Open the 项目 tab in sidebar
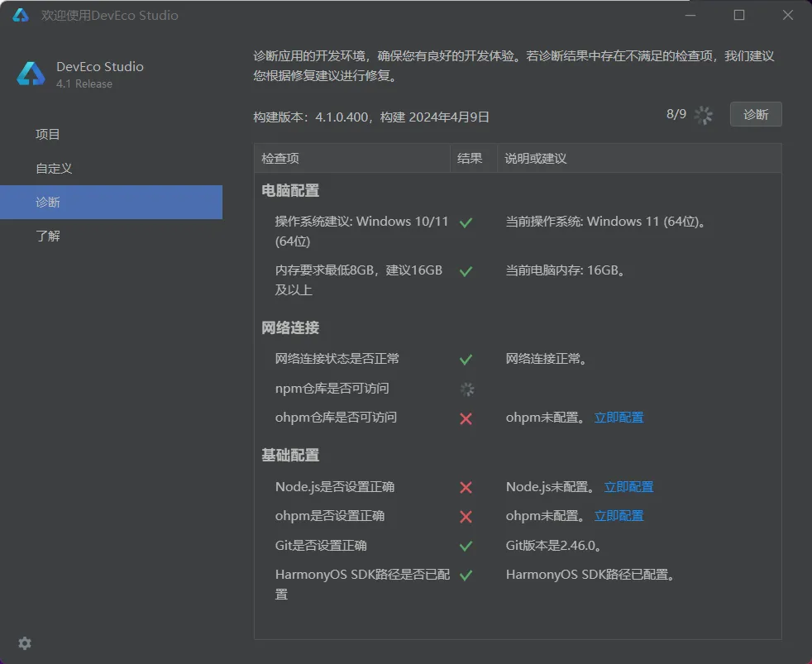 coord(111,135)
